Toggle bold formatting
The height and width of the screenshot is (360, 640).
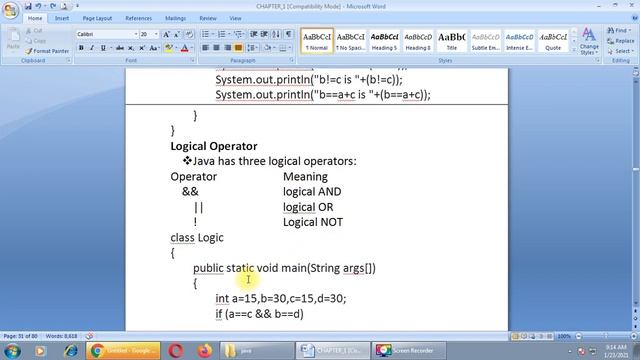tap(81, 48)
